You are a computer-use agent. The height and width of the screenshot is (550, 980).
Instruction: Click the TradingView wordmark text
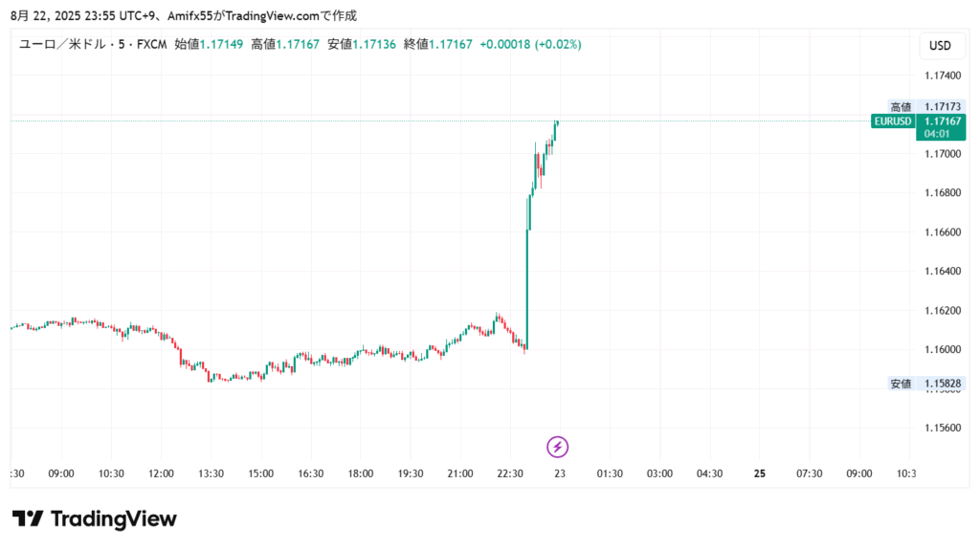114,519
